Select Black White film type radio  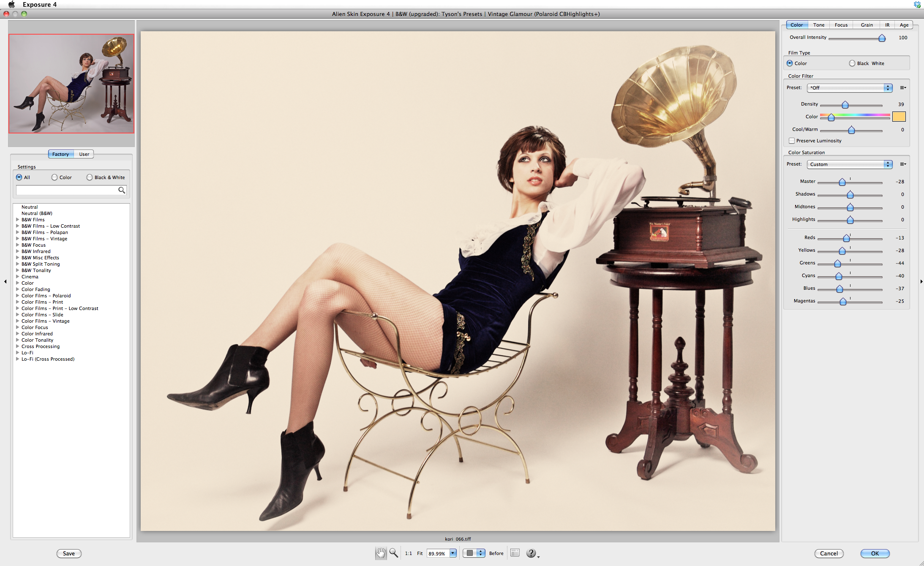point(852,63)
